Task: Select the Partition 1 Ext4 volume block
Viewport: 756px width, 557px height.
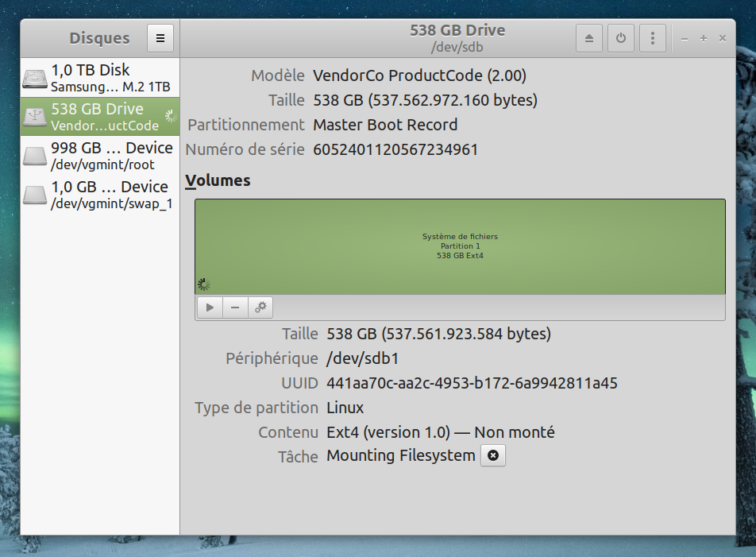Action: point(460,246)
